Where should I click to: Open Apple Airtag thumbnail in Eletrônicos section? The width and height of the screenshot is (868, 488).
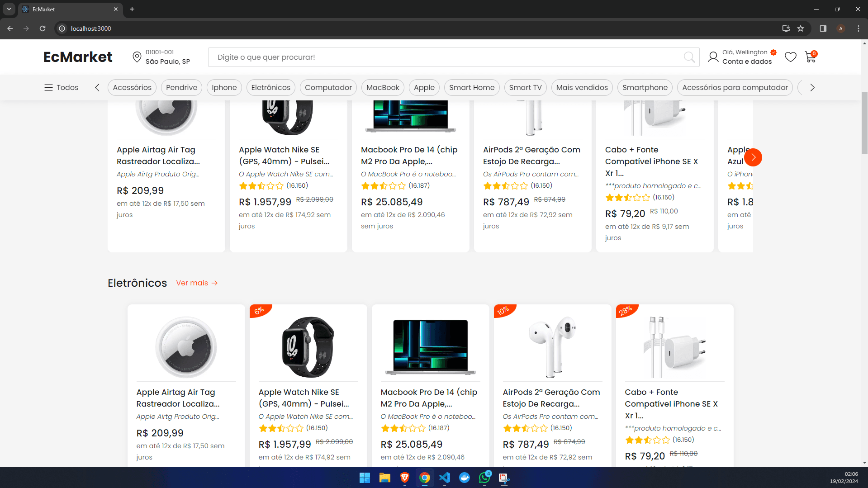tap(186, 347)
